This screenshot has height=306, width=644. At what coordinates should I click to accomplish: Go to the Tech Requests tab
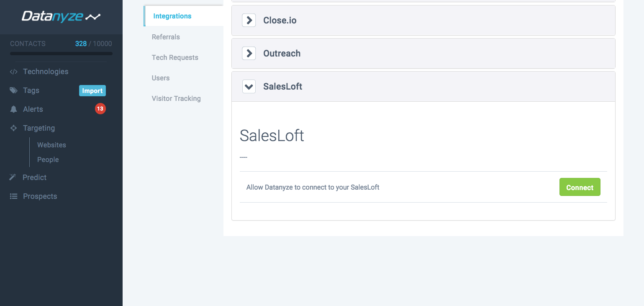click(x=175, y=57)
